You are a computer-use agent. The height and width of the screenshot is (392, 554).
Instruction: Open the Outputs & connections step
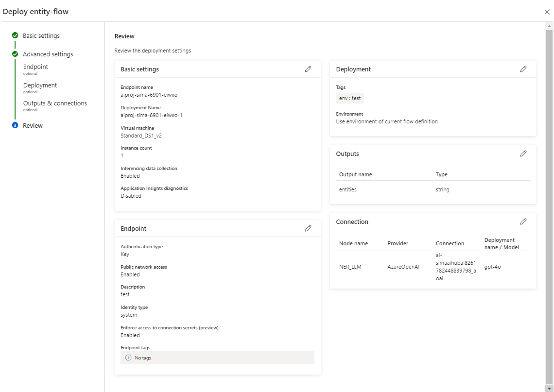coord(54,103)
